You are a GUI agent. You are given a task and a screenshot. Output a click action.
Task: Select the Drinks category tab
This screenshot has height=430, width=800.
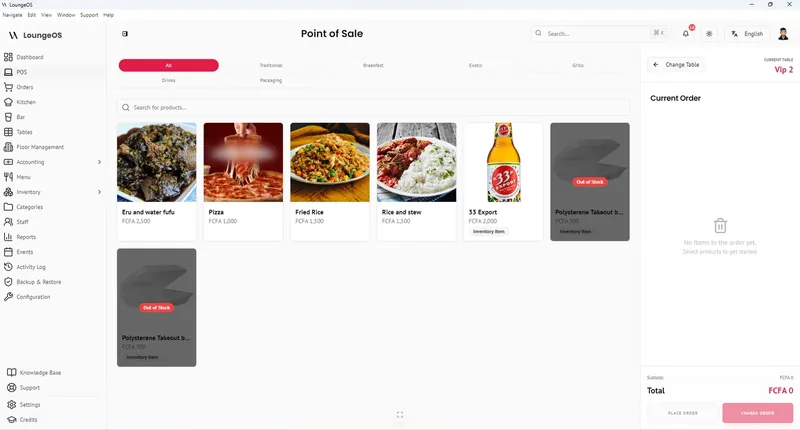169,80
